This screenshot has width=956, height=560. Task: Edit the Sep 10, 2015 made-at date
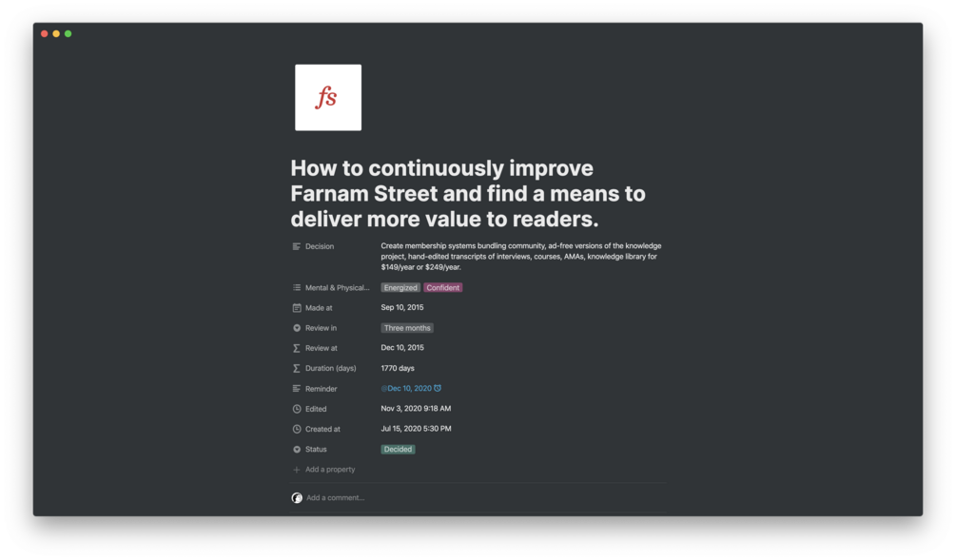coord(402,308)
